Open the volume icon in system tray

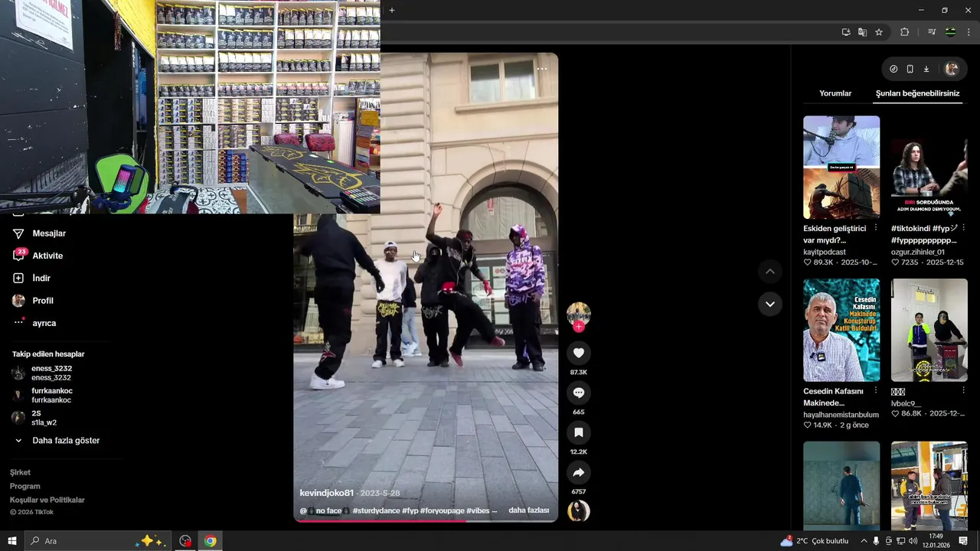pos(913,541)
